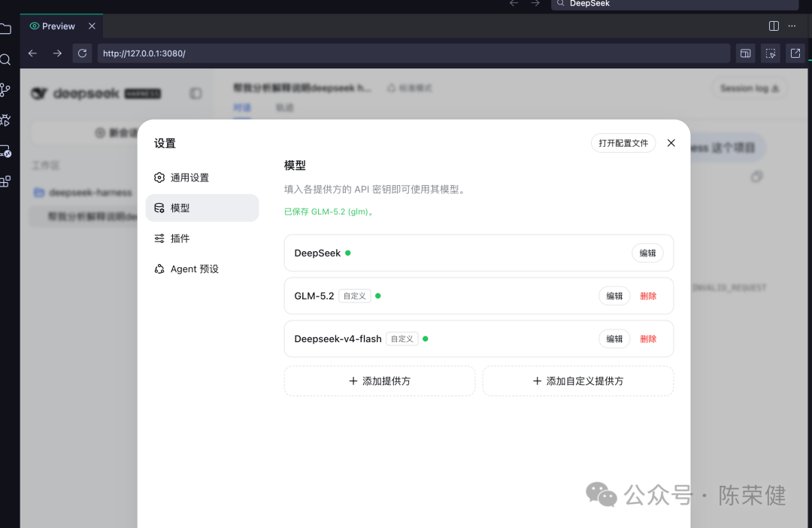Go back in the Preview browser

point(32,53)
